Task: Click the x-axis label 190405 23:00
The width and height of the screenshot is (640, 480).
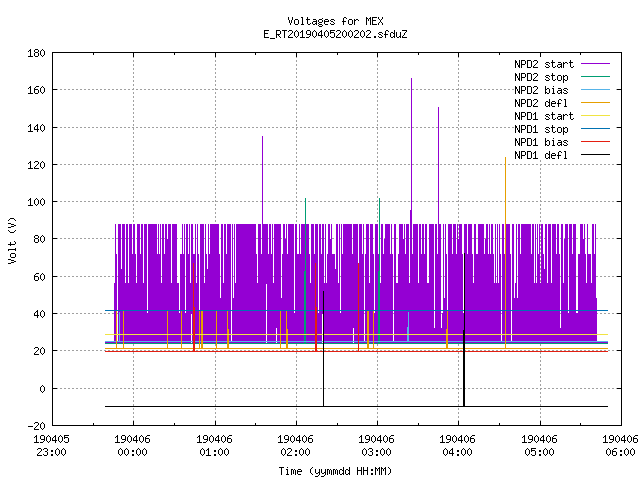Action: [51, 446]
